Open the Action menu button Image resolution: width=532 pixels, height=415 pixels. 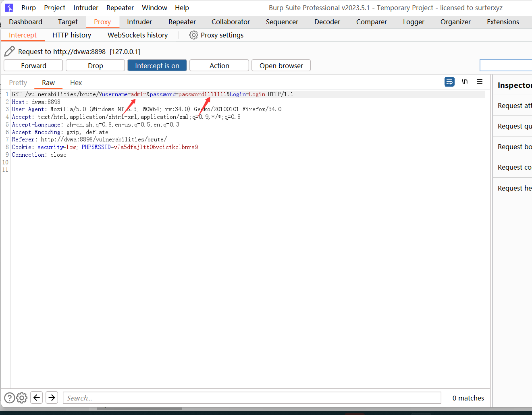pyautogui.click(x=219, y=66)
